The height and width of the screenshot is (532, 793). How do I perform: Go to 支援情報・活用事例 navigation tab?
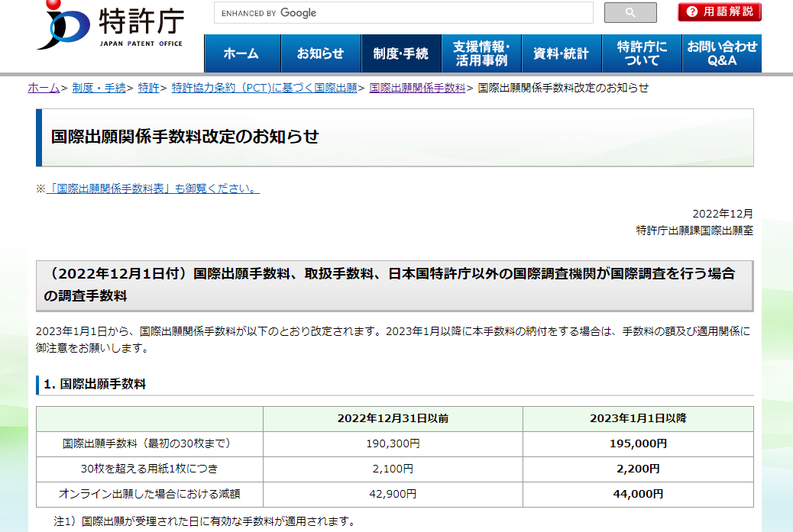(x=481, y=53)
